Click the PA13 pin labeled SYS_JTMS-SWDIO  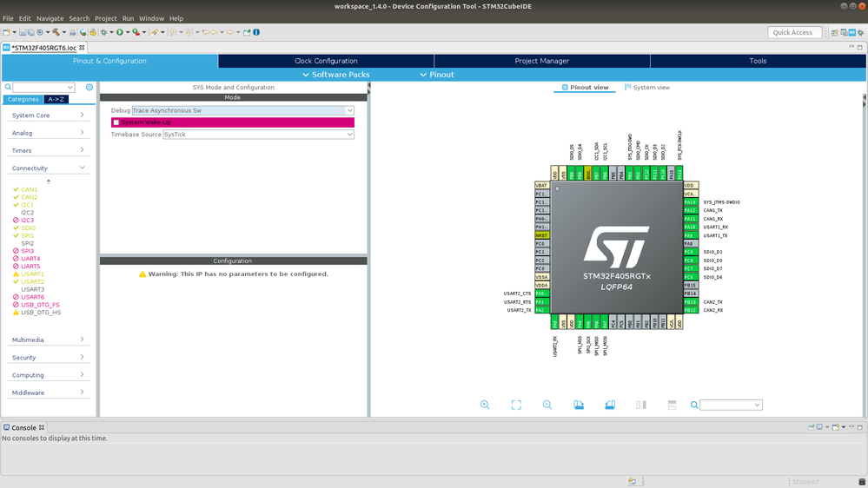(x=690, y=202)
